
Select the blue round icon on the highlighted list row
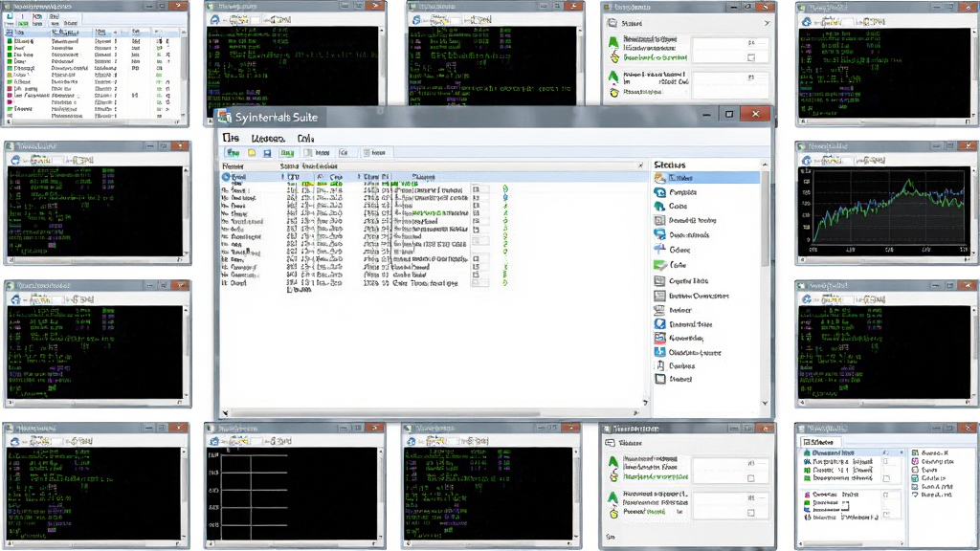tap(226, 177)
